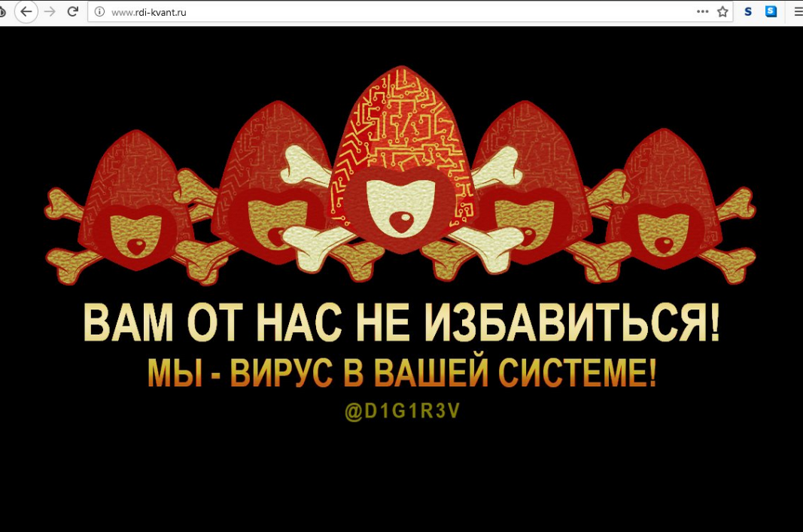The image size is (803, 532).
Task: Click the dark blue S extension icon
Action: (x=747, y=12)
